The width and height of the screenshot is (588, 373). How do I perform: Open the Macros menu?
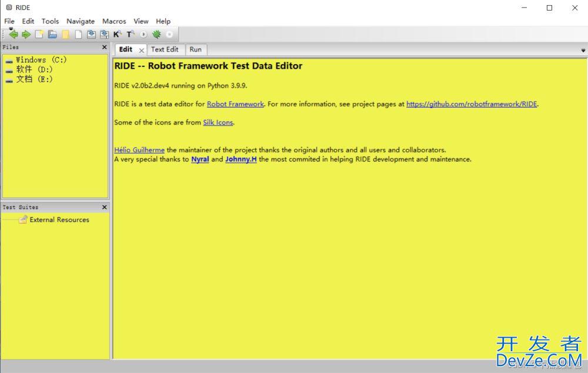[113, 21]
